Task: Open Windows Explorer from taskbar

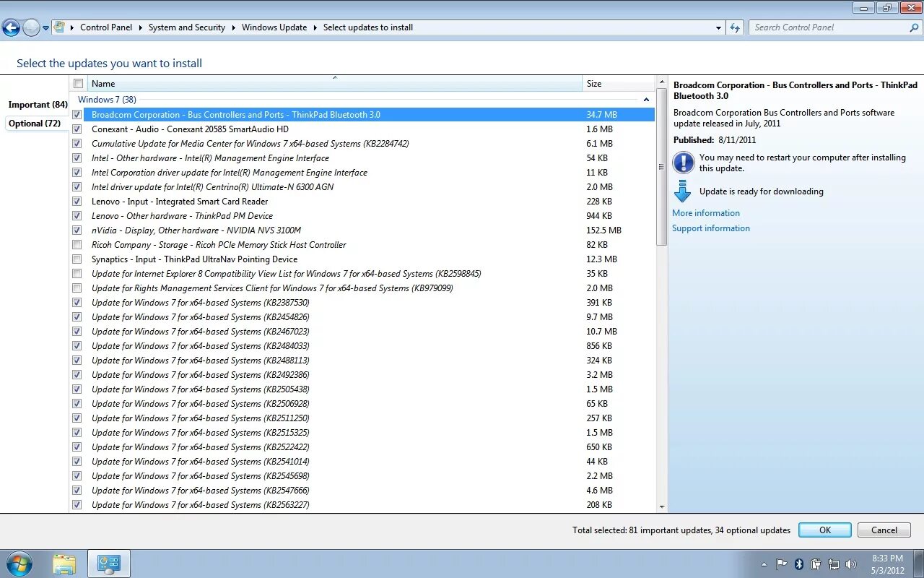Action: pyautogui.click(x=64, y=564)
